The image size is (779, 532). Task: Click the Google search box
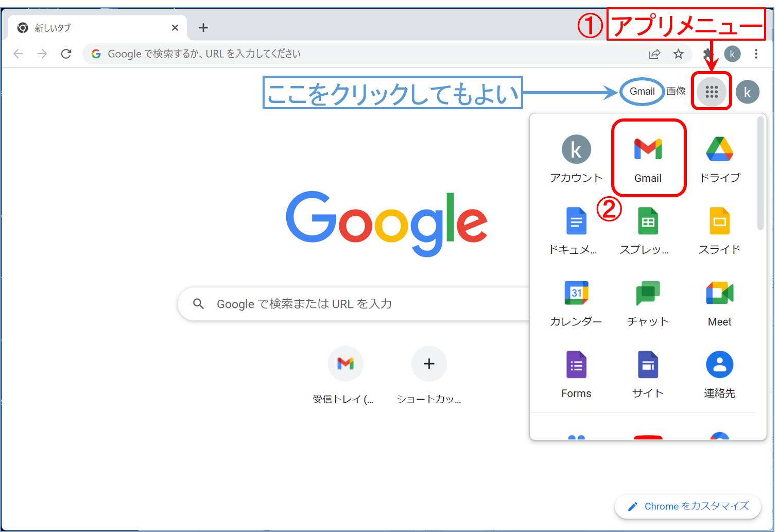[354, 304]
